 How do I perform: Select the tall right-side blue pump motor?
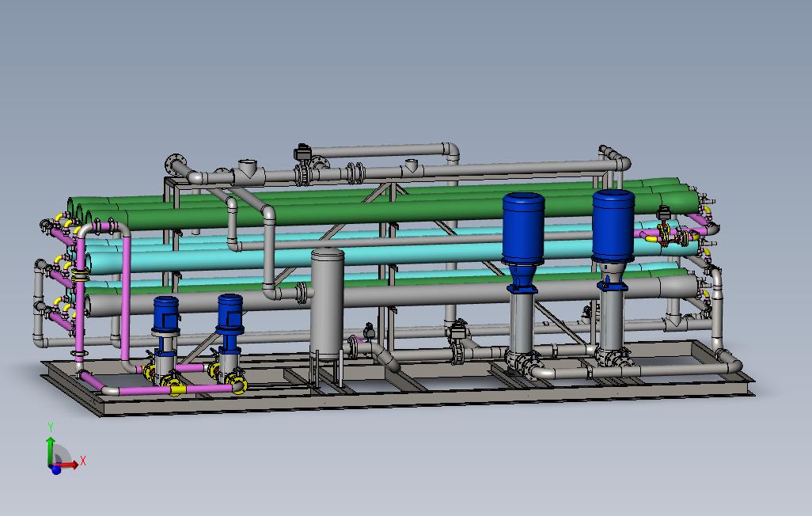pos(612,226)
